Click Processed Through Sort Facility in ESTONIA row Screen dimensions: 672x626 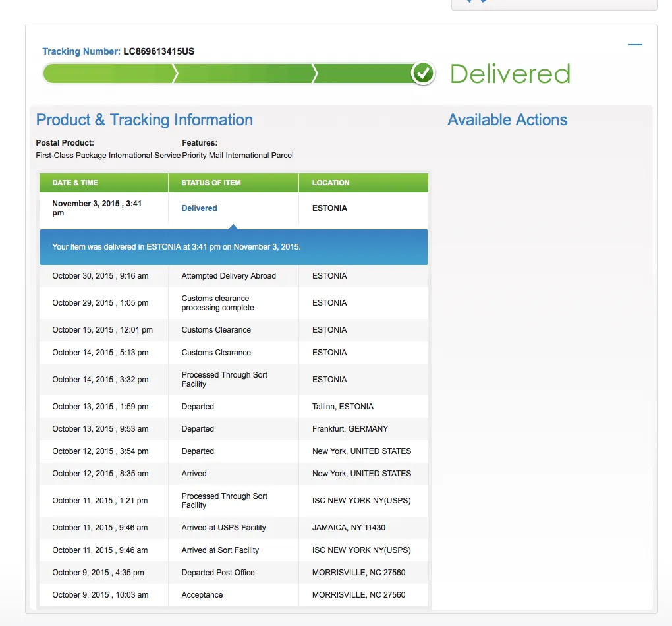click(x=224, y=380)
